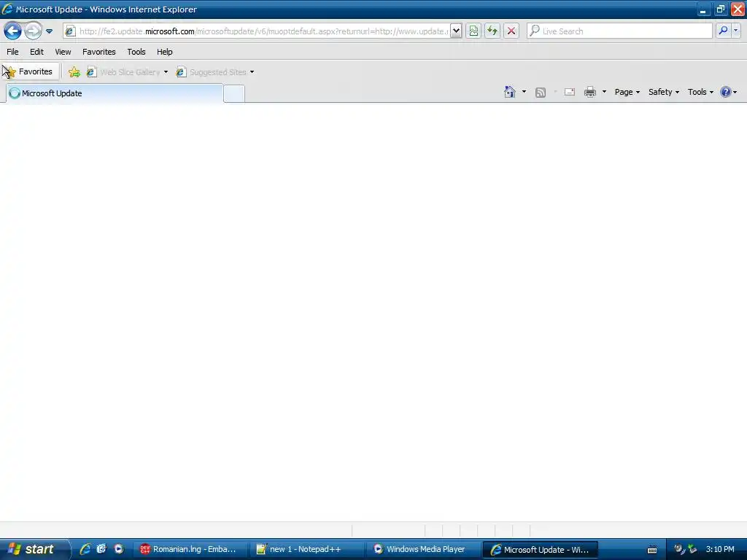Refresh the page with the green arrows icon
Image resolution: width=747 pixels, height=560 pixels.
(x=492, y=31)
